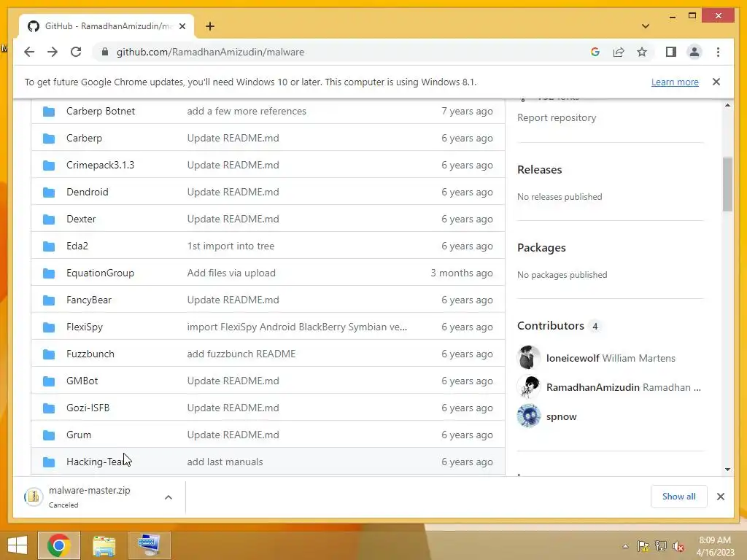
Task: Open the GMBot folder
Action: tap(82, 381)
